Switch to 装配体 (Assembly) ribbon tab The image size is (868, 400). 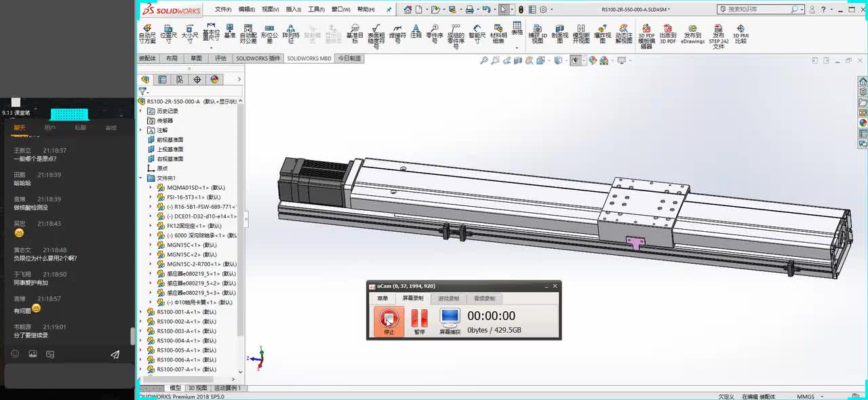pos(147,58)
